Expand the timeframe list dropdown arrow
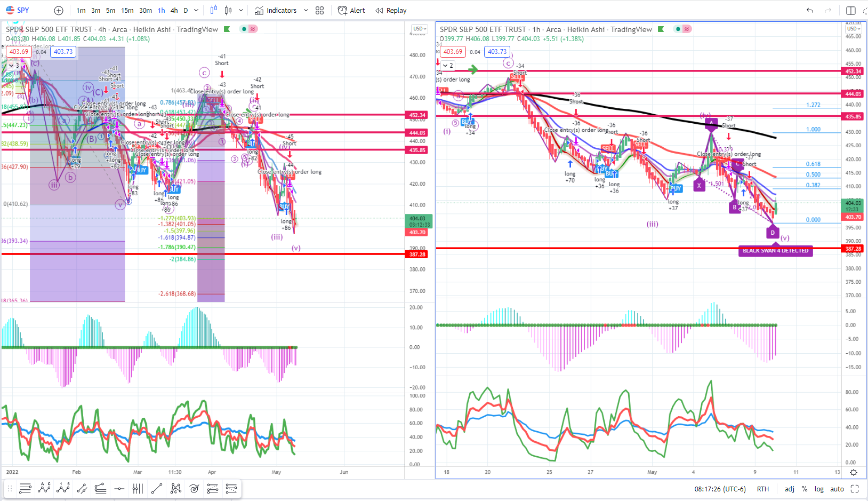868x501 pixels. pos(196,11)
